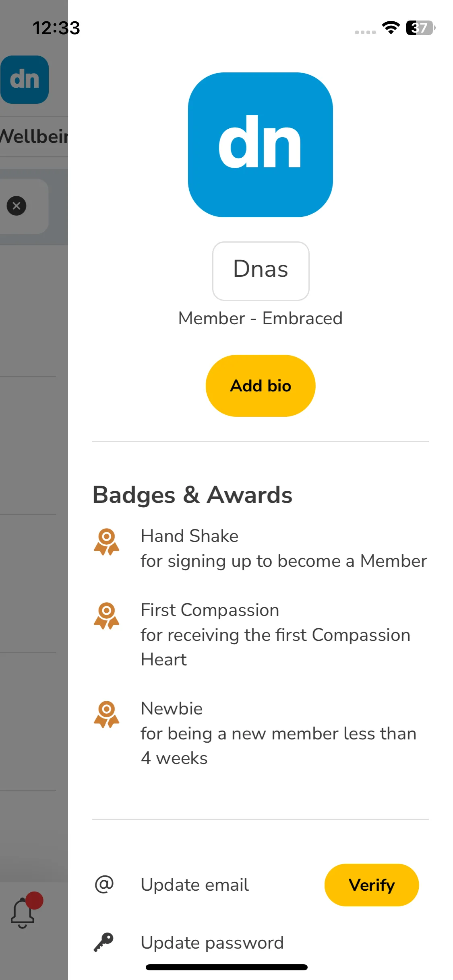The width and height of the screenshot is (453, 980).
Task: Click the Verify email button
Action: [372, 885]
